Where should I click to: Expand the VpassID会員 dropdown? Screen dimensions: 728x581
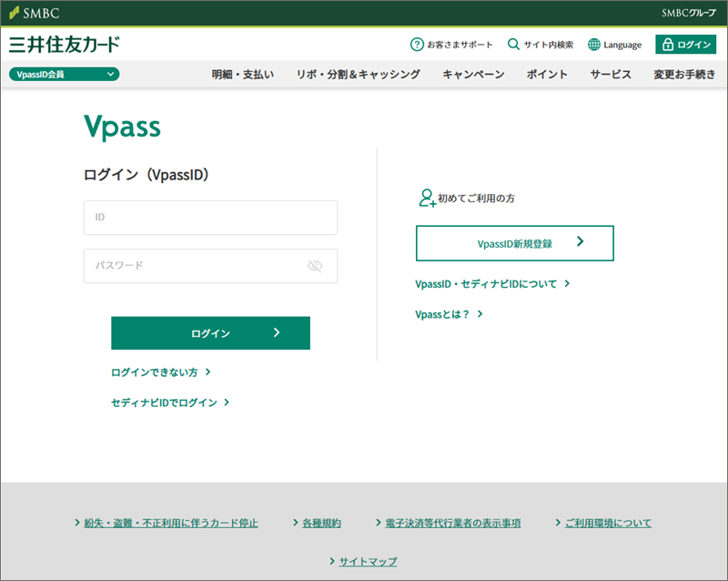tap(64, 74)
